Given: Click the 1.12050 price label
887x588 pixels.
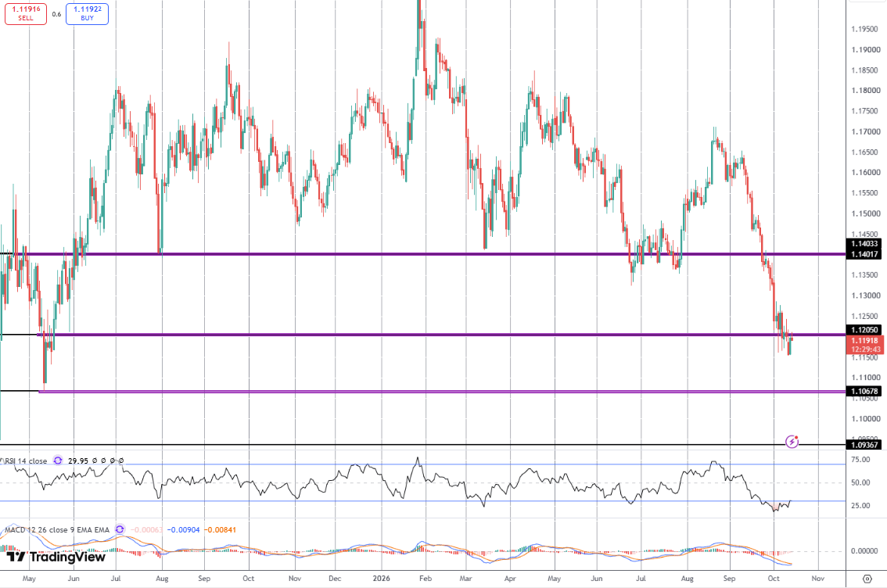Looking at the screenshot, I should coord(864,330).
